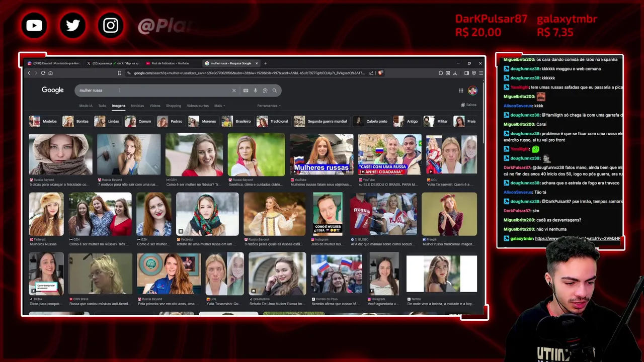Open Brave Shields lion icon
Viewport: 644px width, 362px height.
pos(380,73)
